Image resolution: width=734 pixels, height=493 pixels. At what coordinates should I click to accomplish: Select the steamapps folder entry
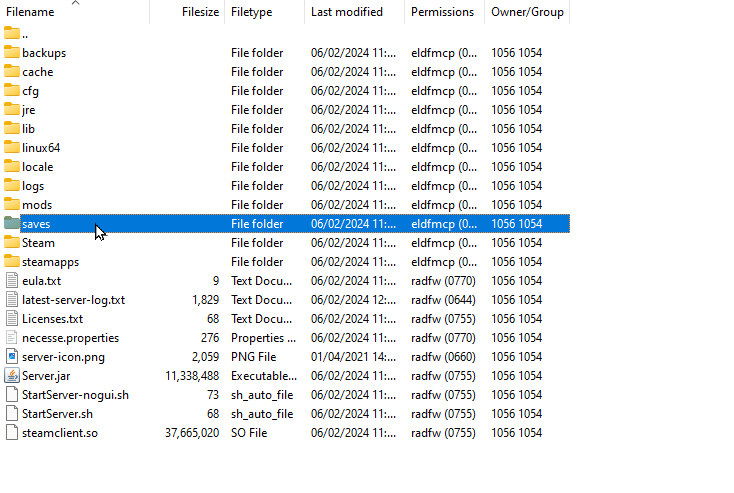click(51, 262)
